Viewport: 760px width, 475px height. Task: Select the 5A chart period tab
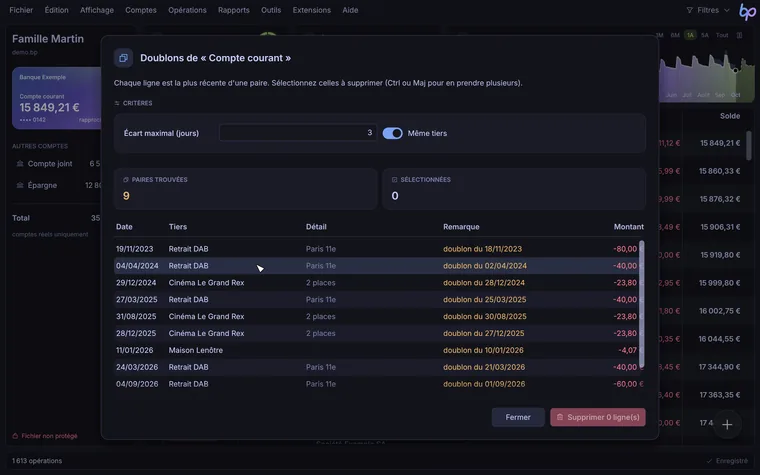[705, 35]
